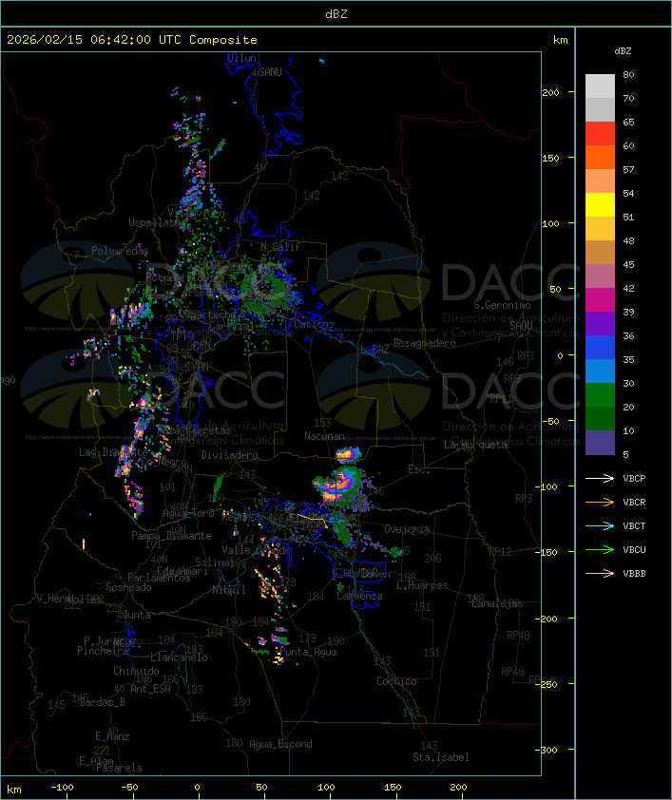Click the Agua_Toro place label

[x=188, y=513]
